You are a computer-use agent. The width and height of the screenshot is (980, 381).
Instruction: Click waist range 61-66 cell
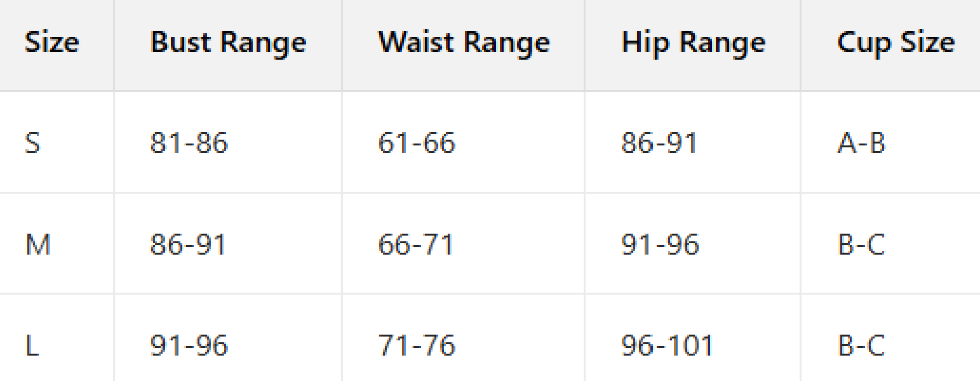[x=417, y=144]
